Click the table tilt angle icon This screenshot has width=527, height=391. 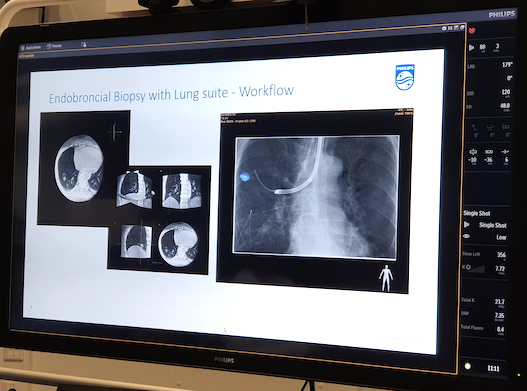(475, 127)
